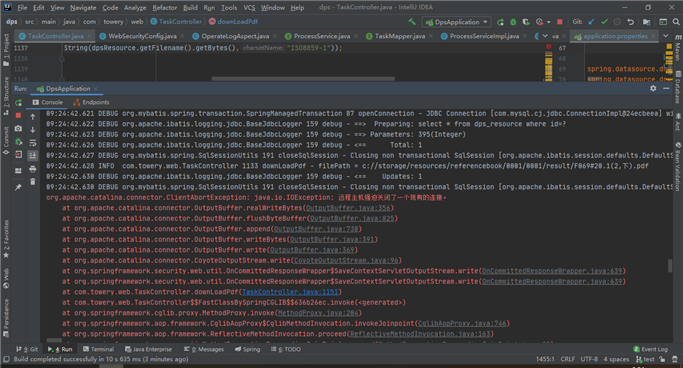Click the thread dump camera icon
The width and height of the screenshot is (683, 368).
coord(18,128)
